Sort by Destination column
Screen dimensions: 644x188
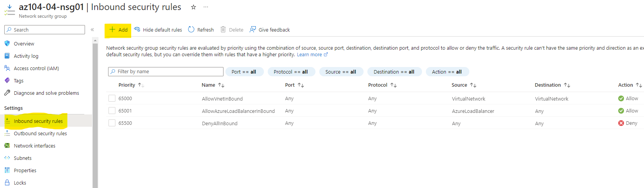[552, 85]
